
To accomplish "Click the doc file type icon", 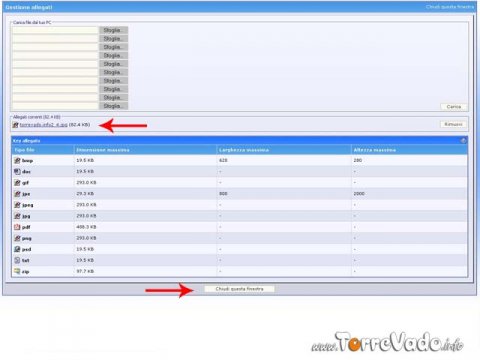I will (17, 172).
